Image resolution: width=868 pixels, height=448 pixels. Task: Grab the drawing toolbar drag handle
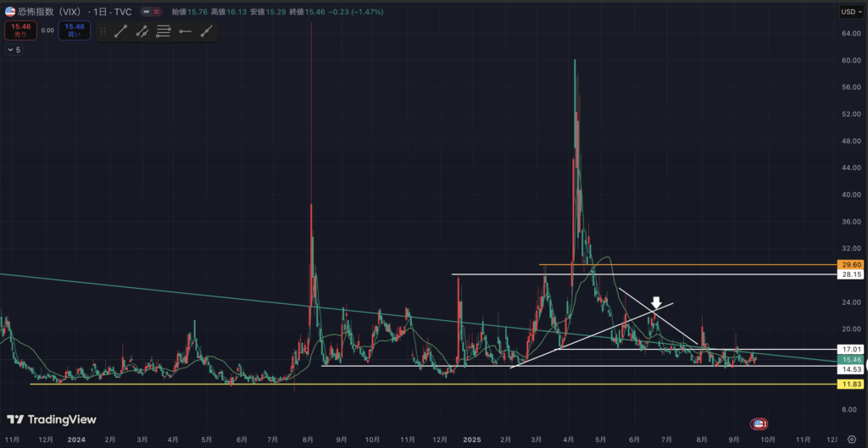(103, 31)
